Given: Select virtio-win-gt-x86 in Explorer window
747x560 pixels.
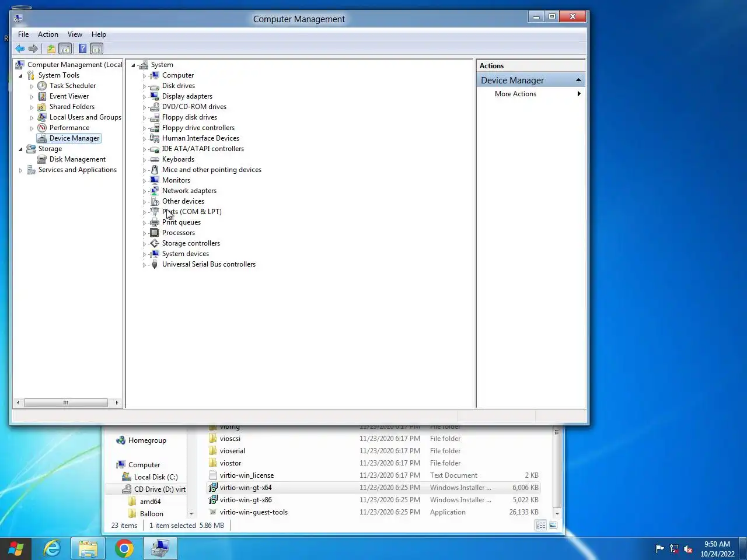Looking at the screenshot, I should click(x=246, y=500).
